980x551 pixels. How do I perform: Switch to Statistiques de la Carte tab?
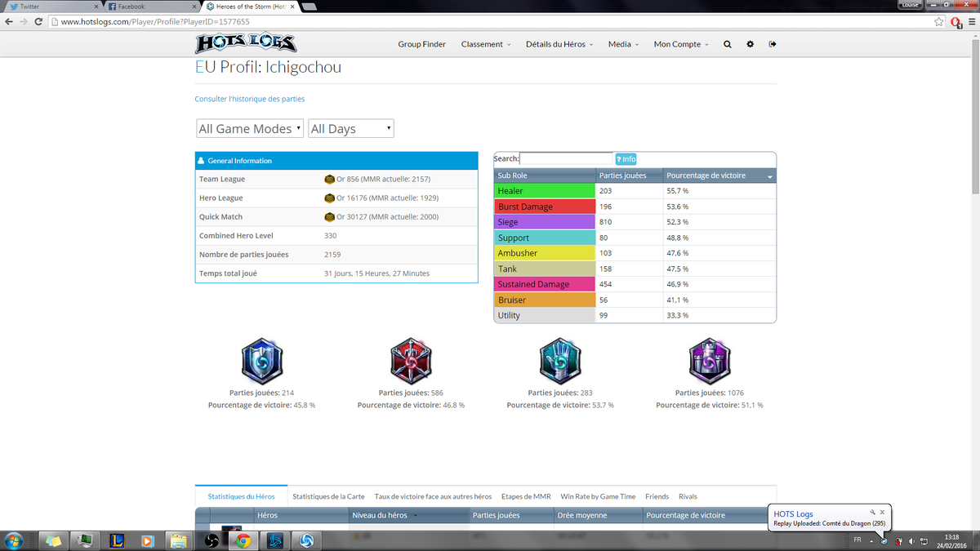(328, 496)
